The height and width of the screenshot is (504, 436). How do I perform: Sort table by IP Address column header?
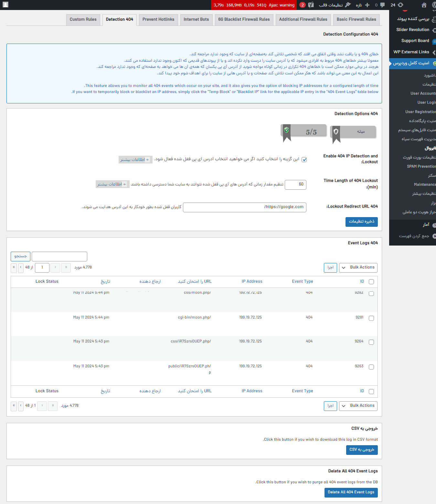tap(252, 282)
